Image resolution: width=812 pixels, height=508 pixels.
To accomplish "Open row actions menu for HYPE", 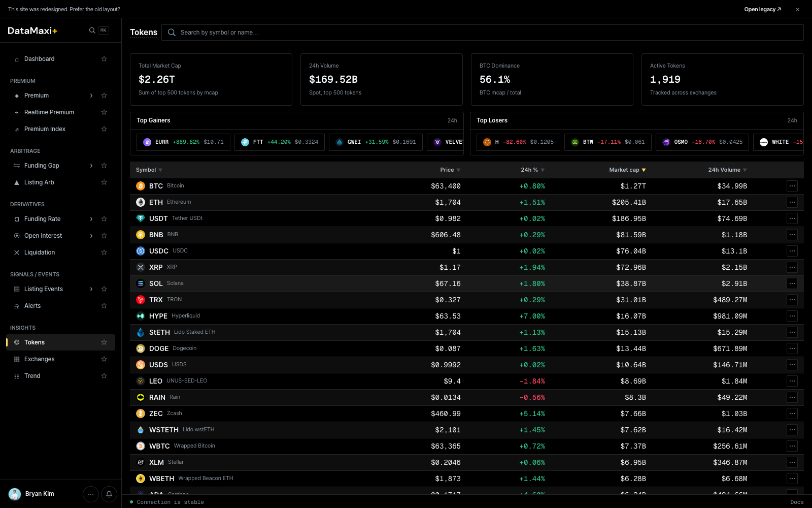I will pos(792,316).
